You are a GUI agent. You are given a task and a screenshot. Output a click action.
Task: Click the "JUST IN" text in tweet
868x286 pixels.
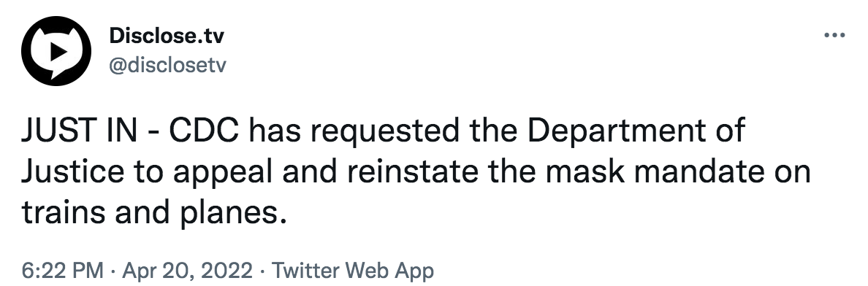tap(79, 131)
